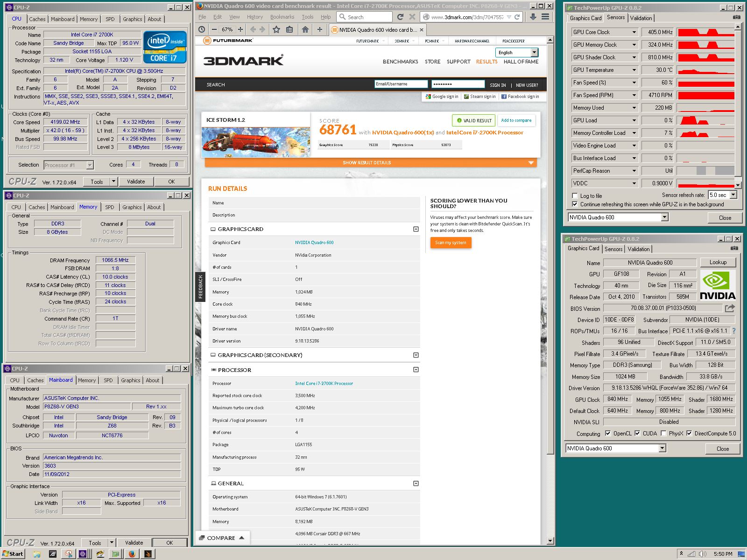Switch to the Caches tab in top CPU-Z window

(37, 19)
